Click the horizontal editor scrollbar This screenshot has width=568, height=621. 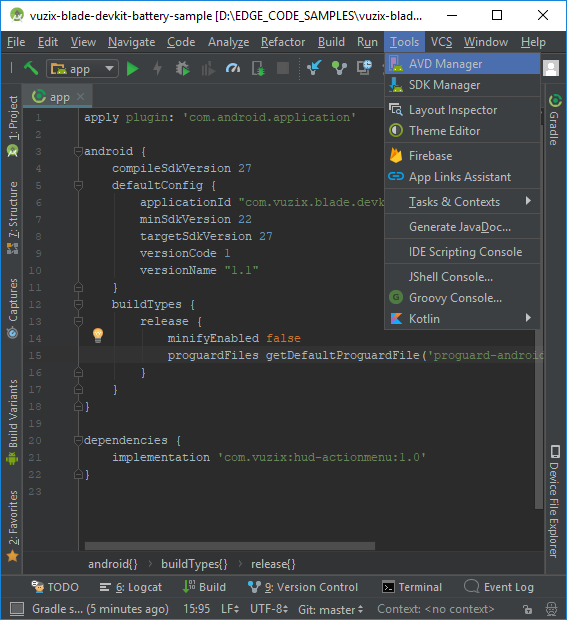(230, 546)
